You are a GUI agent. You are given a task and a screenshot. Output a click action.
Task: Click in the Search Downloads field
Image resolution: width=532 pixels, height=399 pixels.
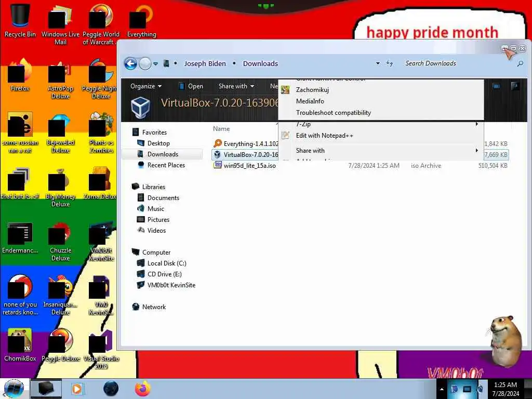coord(458,63)
